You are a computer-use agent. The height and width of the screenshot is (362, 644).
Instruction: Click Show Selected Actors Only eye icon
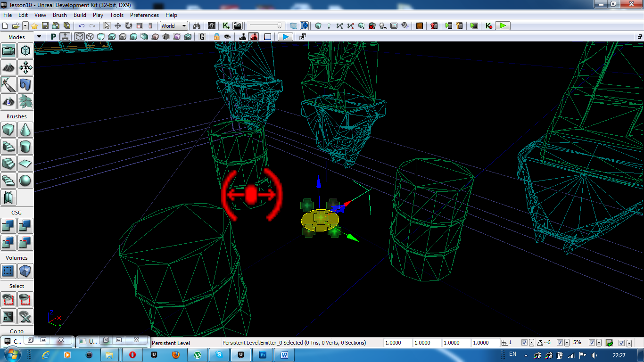tap(9, 299)
